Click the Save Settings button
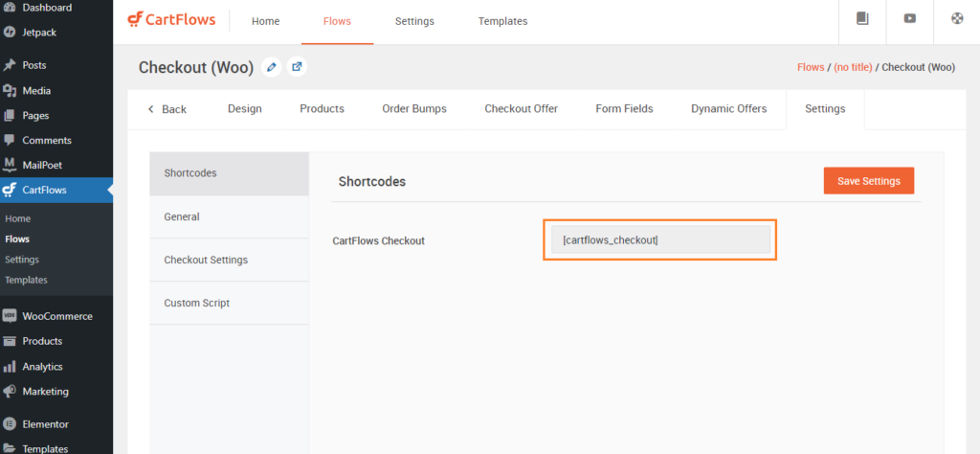Image resolution: width=980 pixels, height=454 pixels. pyautogui.click(x=869, y=181)
